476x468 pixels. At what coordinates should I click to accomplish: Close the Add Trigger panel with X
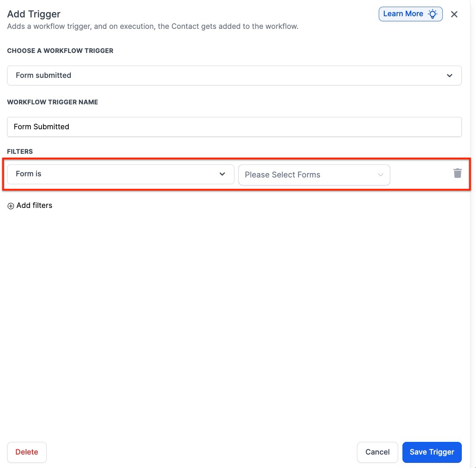coord(454,14)
